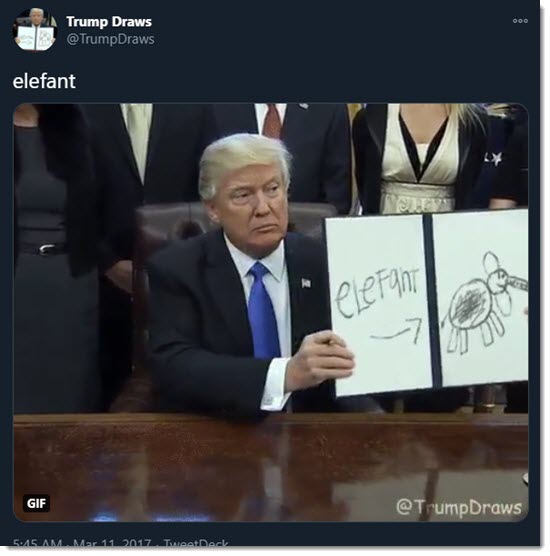Click the Mar 11, 2017 date text
The height and width of the screenshot is (556, 550).
point(112,544)
